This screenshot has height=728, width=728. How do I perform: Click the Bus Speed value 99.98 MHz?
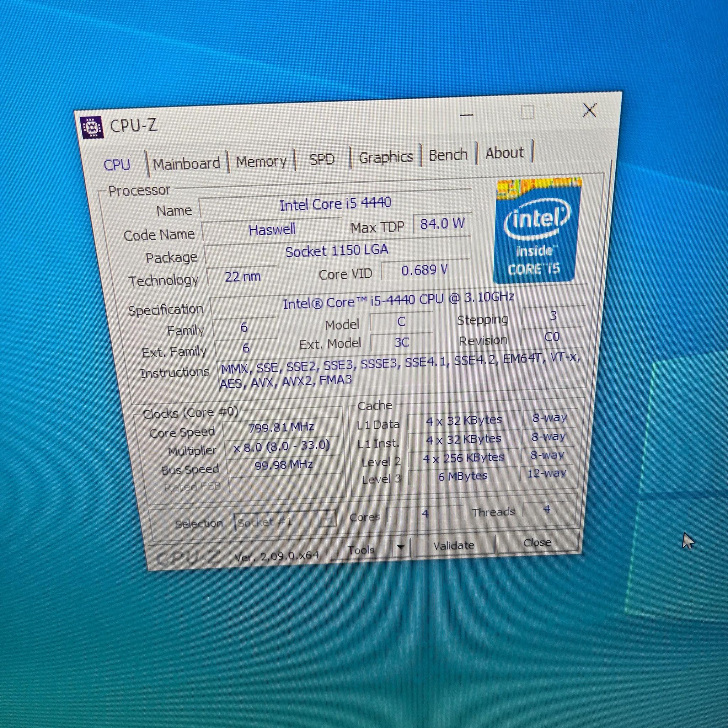click(x=284, y=465)
